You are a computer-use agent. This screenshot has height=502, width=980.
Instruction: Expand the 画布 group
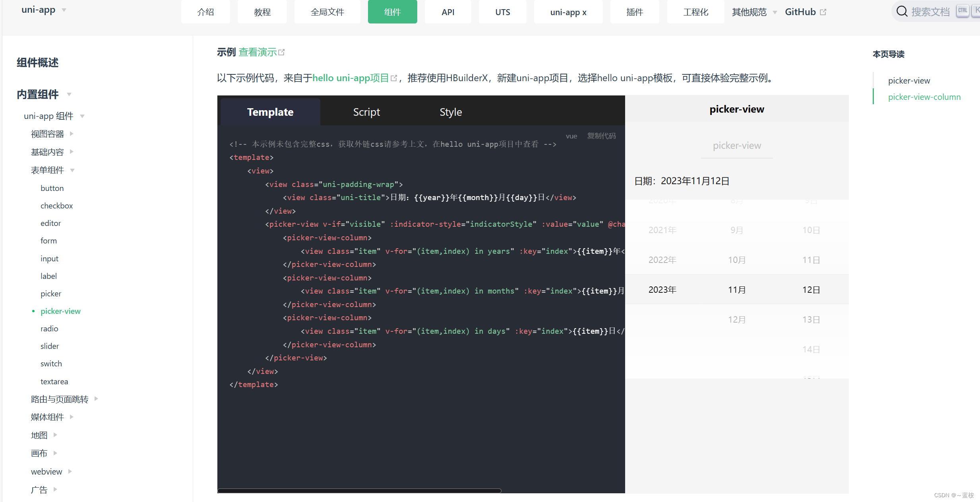pos(55,453)
